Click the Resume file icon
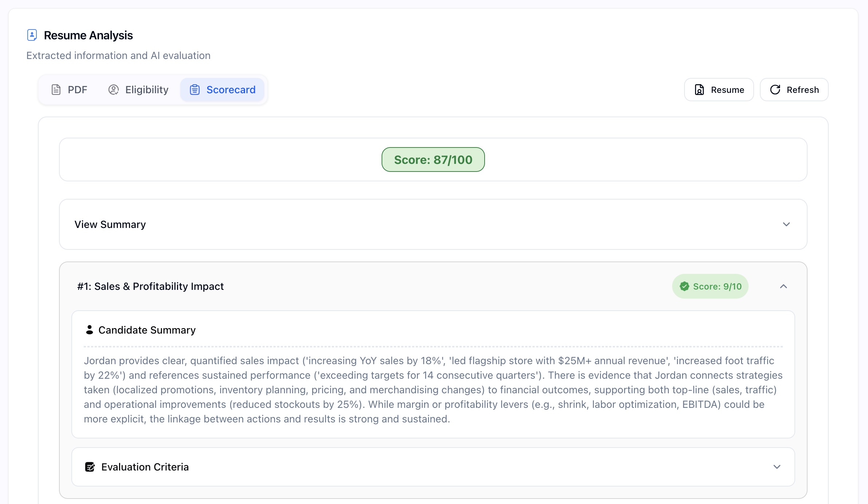This screenshot has height=504, width=868. [x=699, y=90]
